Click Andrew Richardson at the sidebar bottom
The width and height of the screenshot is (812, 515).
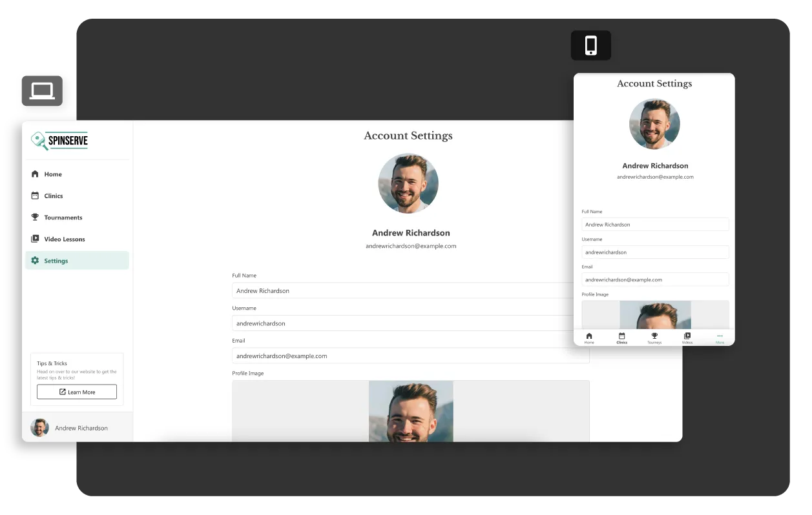pyautogui.click(x=71, y=427)
